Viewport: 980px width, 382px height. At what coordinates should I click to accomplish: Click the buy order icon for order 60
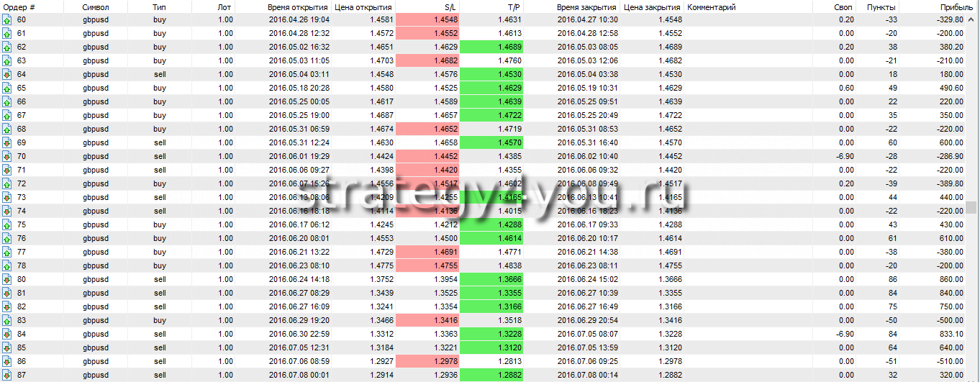[7, 19]
